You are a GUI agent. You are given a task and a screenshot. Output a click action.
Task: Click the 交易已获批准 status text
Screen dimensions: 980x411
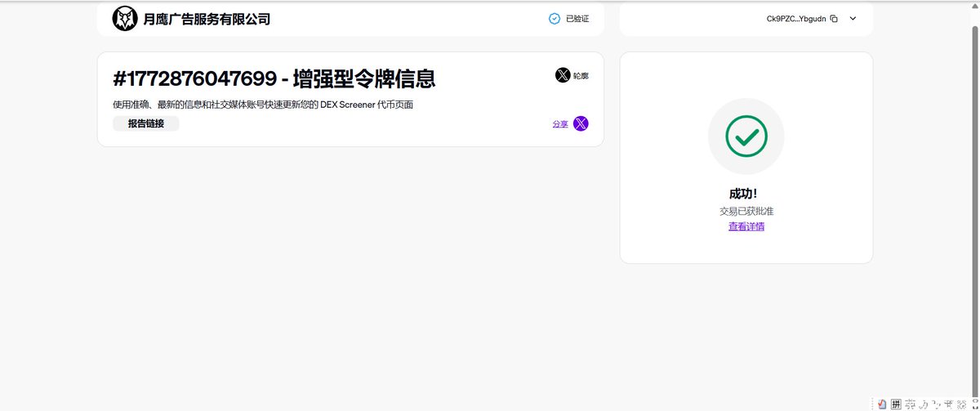click(746, 212)
